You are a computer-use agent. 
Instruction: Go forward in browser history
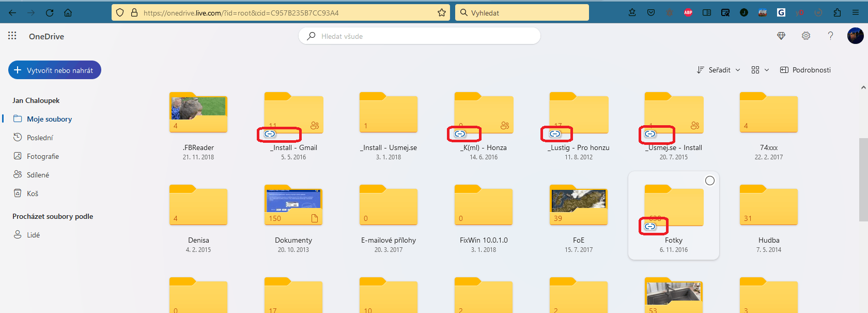31,12
